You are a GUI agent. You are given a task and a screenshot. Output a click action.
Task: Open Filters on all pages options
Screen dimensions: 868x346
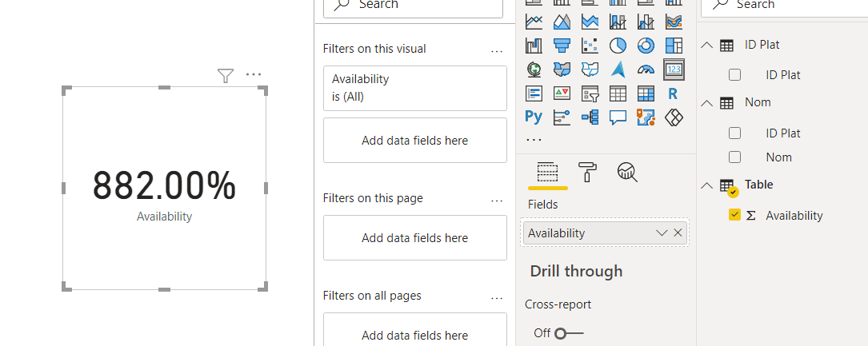497,298
